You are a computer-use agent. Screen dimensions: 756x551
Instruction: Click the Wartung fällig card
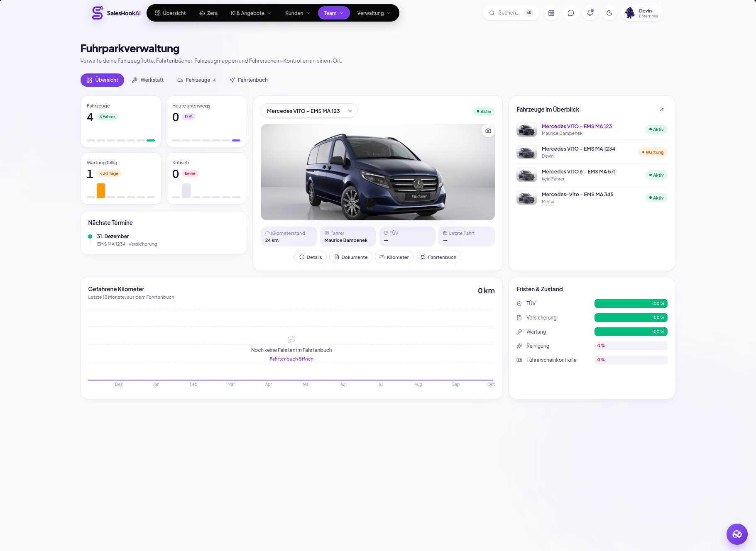[x=121, y=178]
